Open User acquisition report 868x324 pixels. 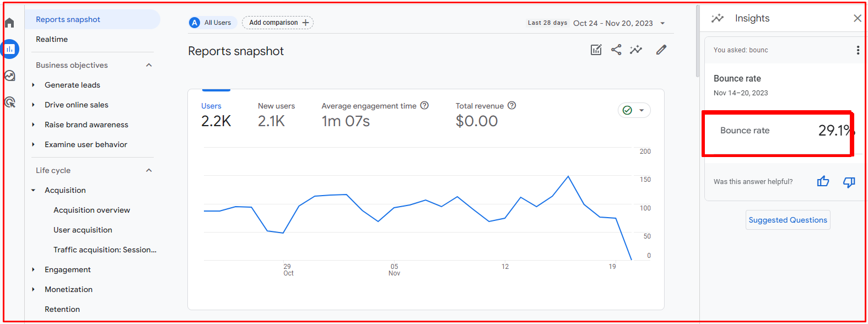coord(83,230)
